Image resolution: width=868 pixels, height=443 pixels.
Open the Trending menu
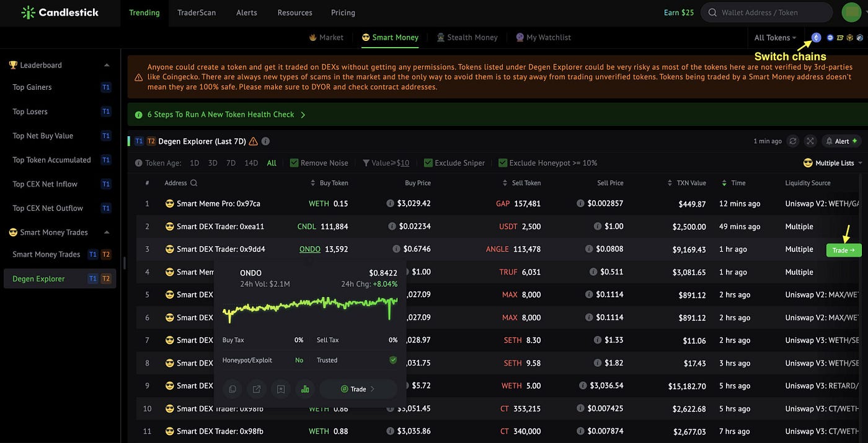point(144,12)
